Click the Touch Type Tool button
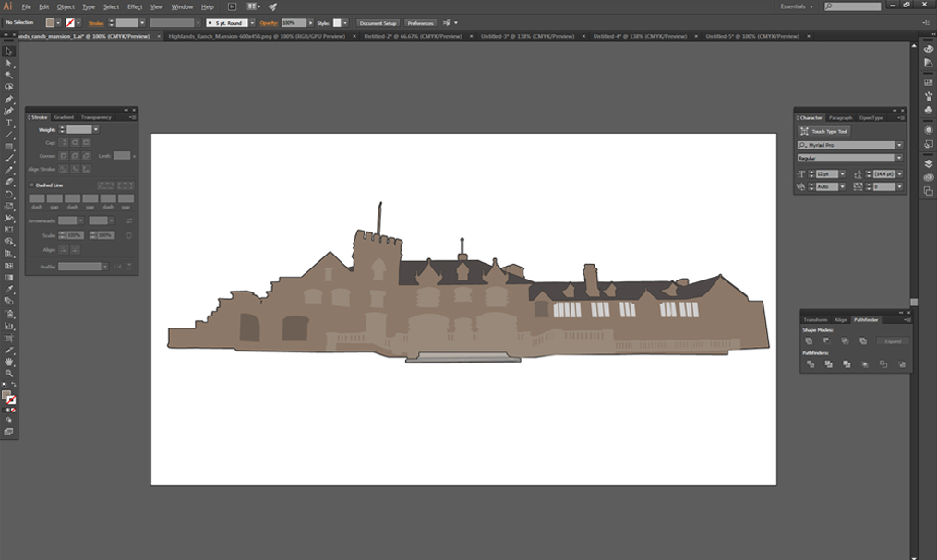937x560 pixels. (823, 131)
